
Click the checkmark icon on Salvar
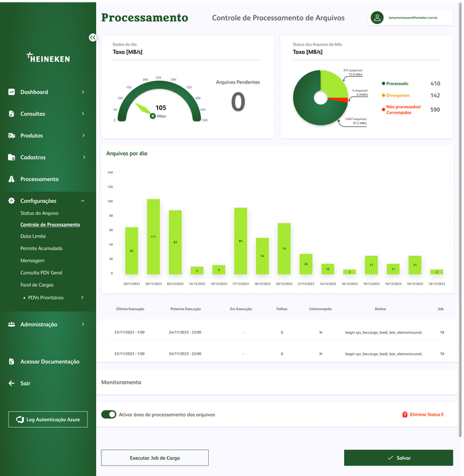click(x=390, y=457)
